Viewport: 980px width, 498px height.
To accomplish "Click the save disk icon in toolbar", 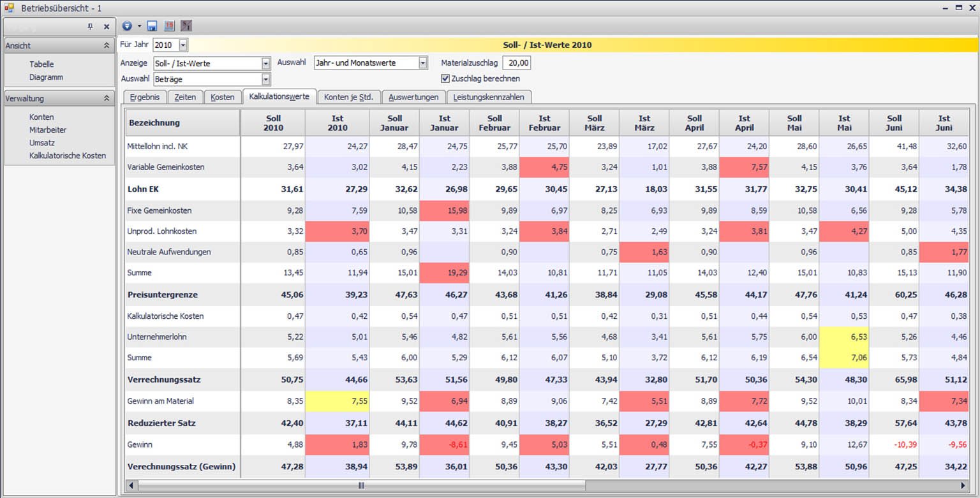I will pos(152,26).
